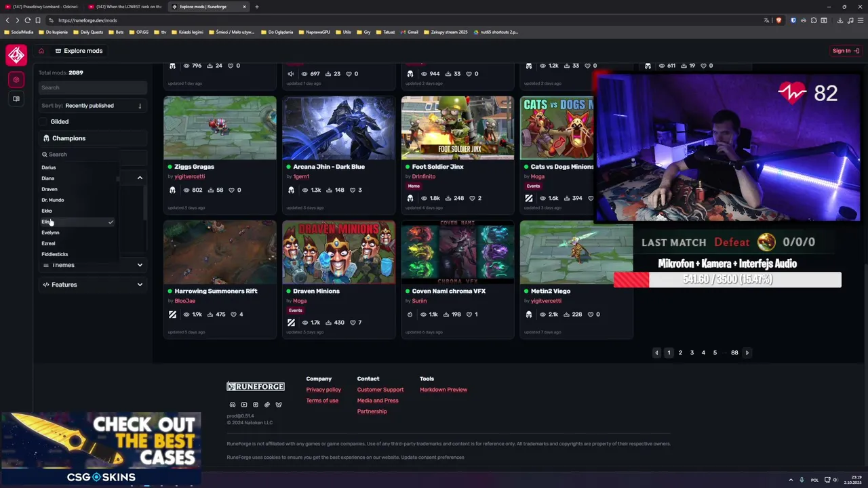868x488 pixels.
Task: Open RuneForge YouTube footer icon
Action: click(x=244, y=405)
